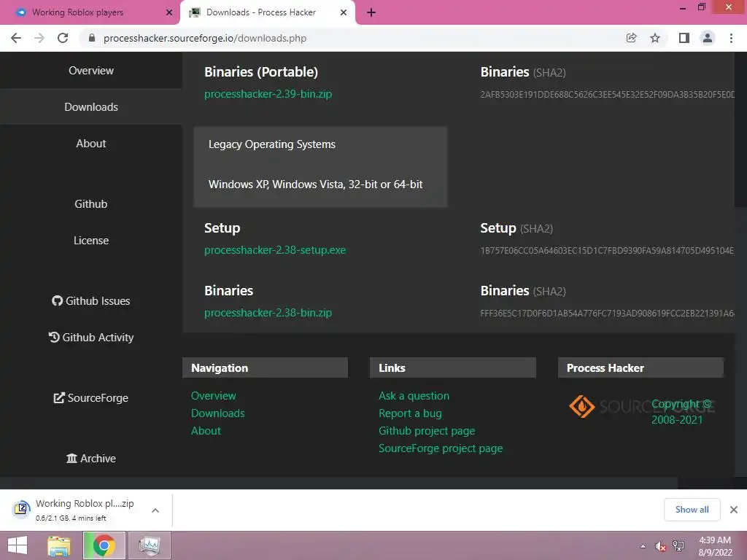This screenshot has width=747, height=560.
Task: Open a new browser tab
Action: [x=371, y=13]
